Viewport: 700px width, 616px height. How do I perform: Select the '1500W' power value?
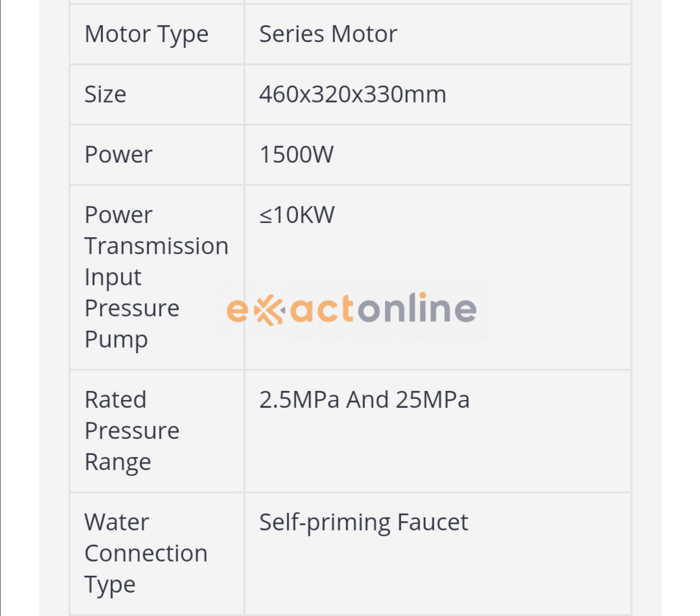(296, 155)
